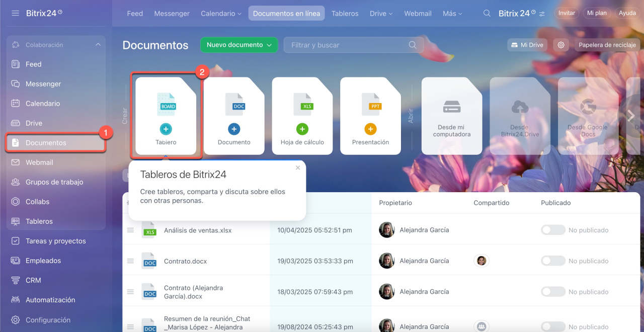Toggle Publicado for Contrato.docx
The height and width of the screenshot is (332, 644).
point(553,261)
